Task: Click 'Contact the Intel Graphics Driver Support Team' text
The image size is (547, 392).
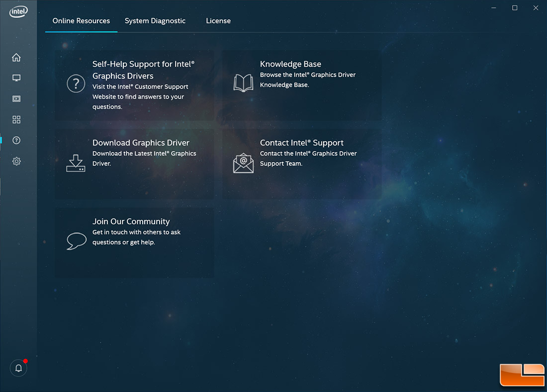Action: [x=308, y=158]
